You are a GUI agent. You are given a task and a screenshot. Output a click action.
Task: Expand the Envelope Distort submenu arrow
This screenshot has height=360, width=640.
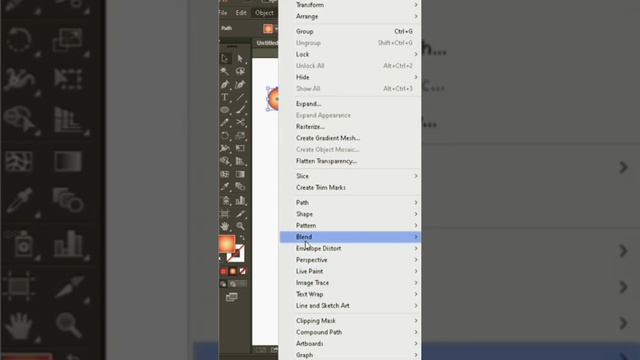tap(416, 248)
